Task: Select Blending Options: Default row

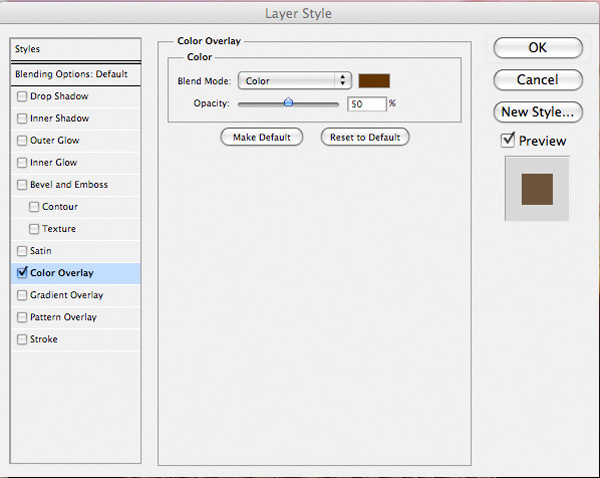Action: [76, 74]
